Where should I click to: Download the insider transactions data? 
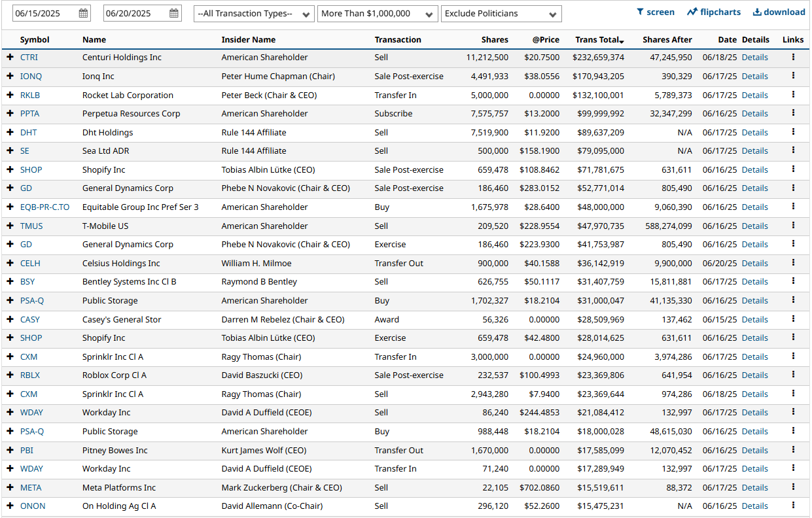[x=779, y=12]
